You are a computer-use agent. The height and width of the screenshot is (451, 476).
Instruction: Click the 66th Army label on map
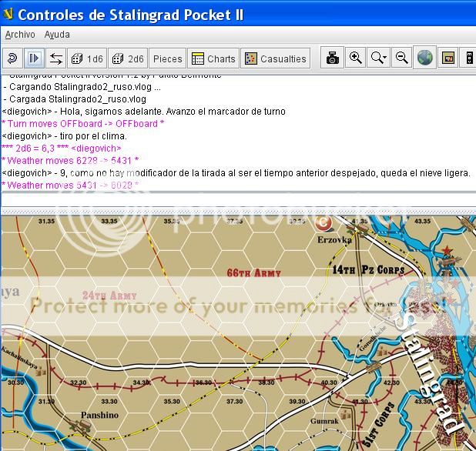253,272
